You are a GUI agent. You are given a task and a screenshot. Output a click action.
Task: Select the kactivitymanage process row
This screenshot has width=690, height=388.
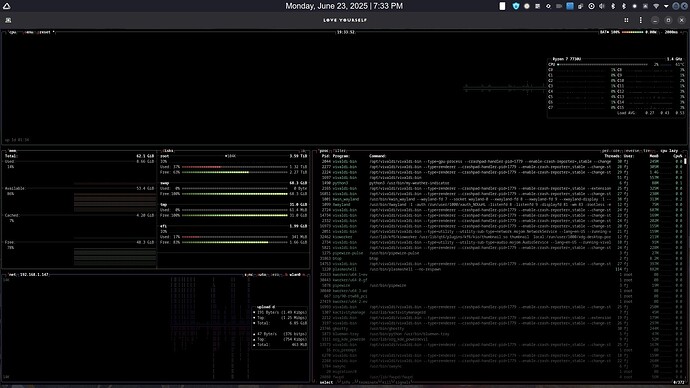502,312
